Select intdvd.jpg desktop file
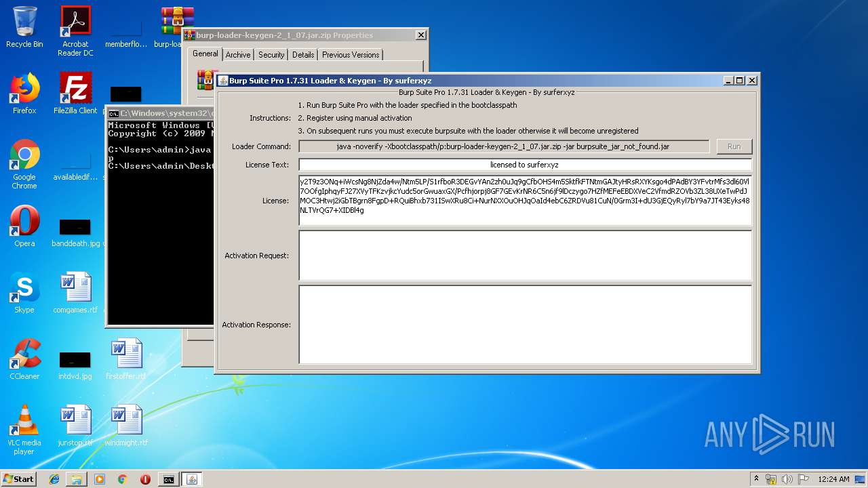 pyautogui.click(x=75, y=365)
